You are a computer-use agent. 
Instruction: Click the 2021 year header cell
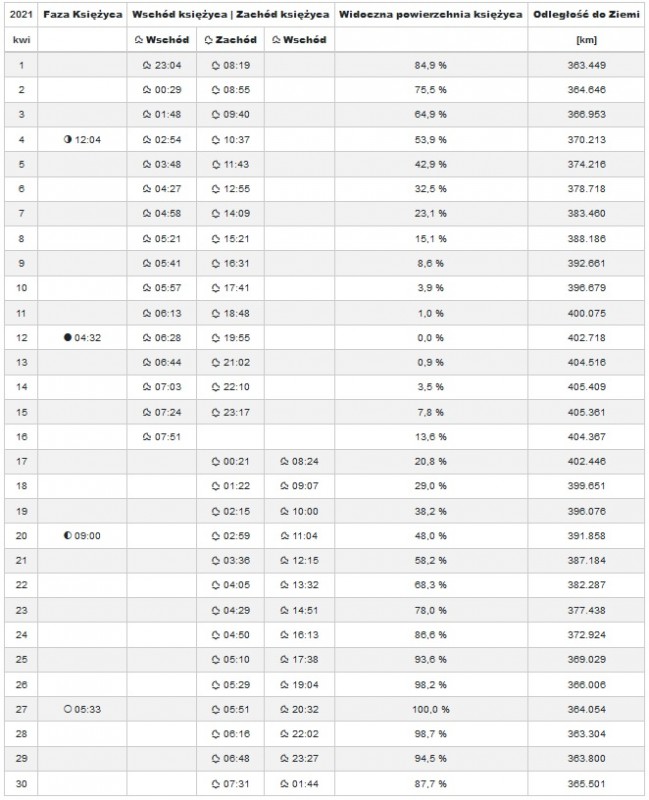(x=21, y=15)
